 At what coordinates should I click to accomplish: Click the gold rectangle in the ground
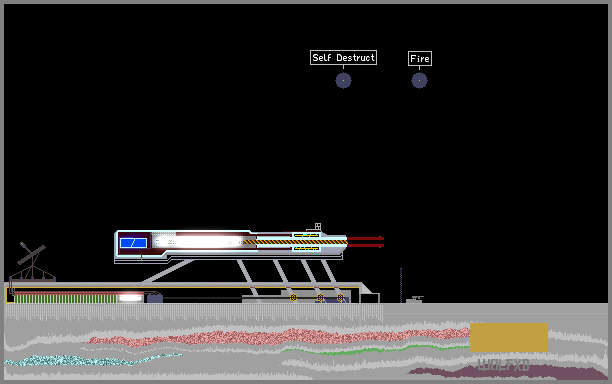pyautogui.click(x=509, y=338)
